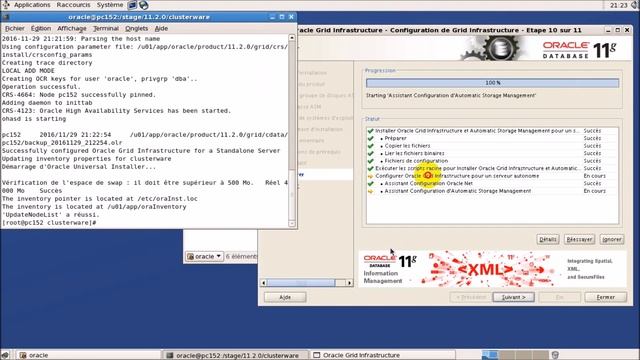Click the 100 % progress bar
The image size is (640, 360).
(492, 83)
